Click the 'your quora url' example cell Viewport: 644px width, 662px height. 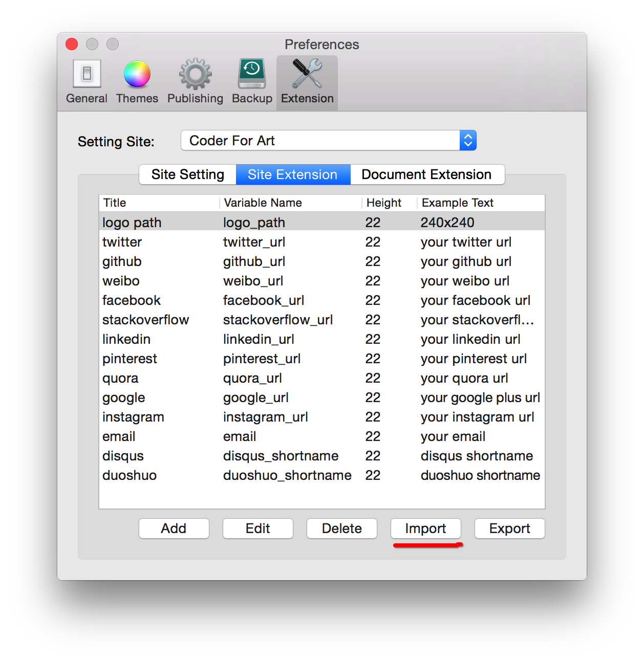[x=464, y=378]
